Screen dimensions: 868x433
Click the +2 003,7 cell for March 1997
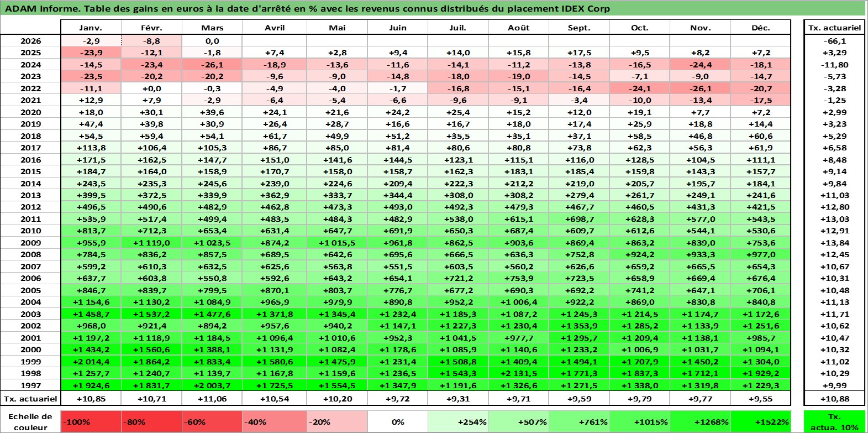click(212, 385)
